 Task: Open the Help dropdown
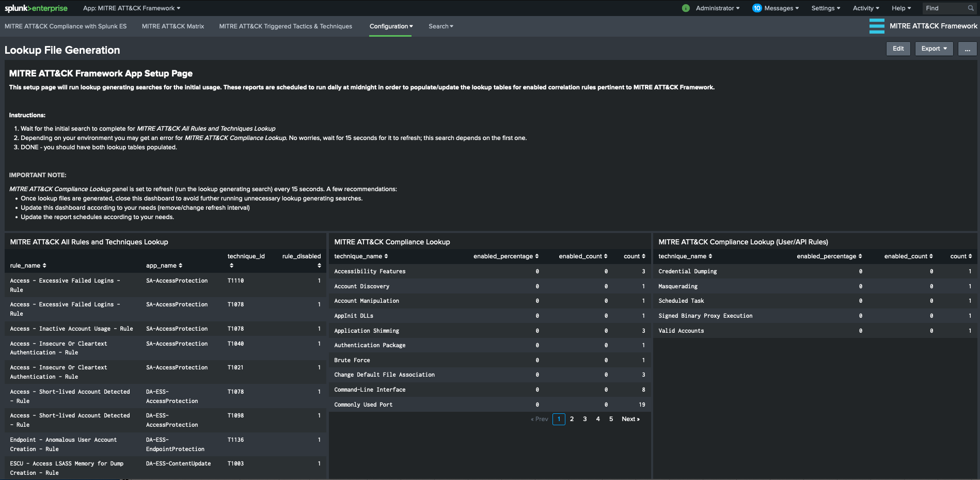coord(901,8)
